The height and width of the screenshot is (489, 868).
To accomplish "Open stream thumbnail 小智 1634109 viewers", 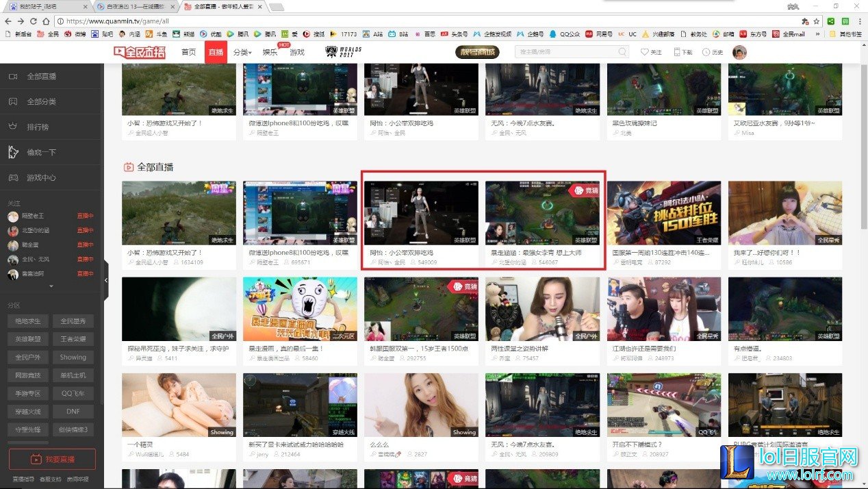I will 179,213.
